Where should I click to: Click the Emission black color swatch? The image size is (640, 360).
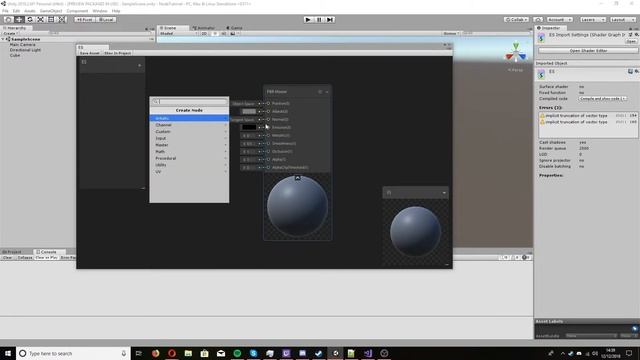[x=249, y=127]
